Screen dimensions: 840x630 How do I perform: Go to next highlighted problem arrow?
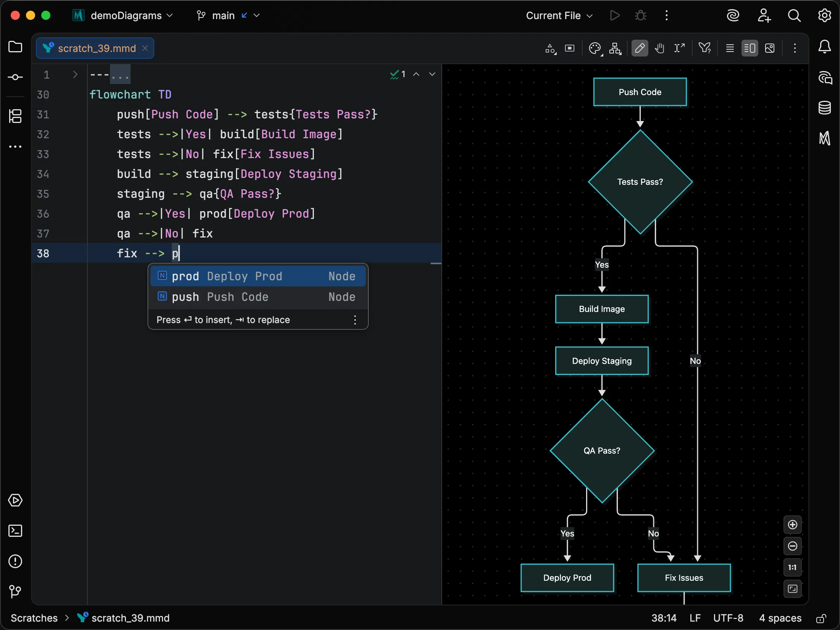[432, 74]
